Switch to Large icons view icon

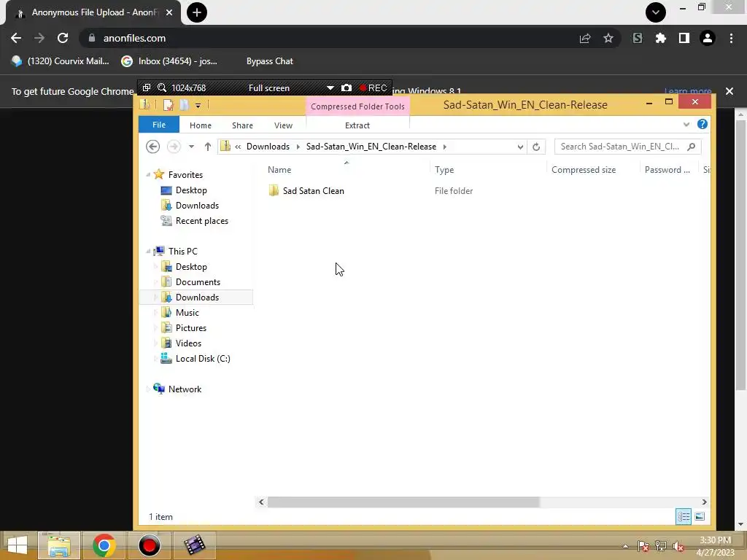click(700, 517)
